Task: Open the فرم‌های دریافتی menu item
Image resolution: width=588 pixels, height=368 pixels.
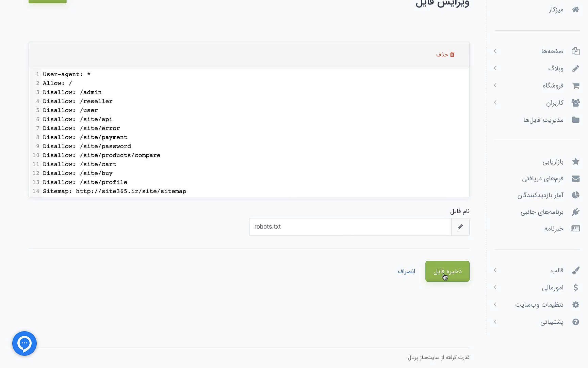Action: click(x=543, y=179)
